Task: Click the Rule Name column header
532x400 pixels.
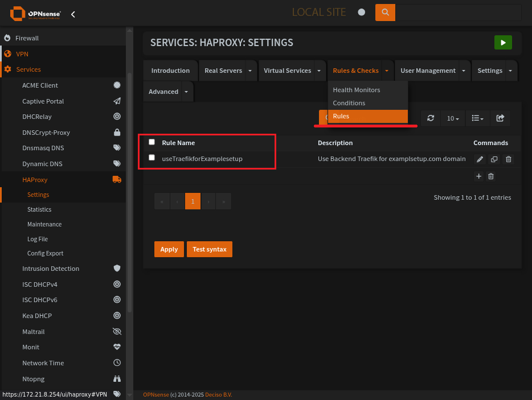Action: pyautogui.click(x=178, y=143)
